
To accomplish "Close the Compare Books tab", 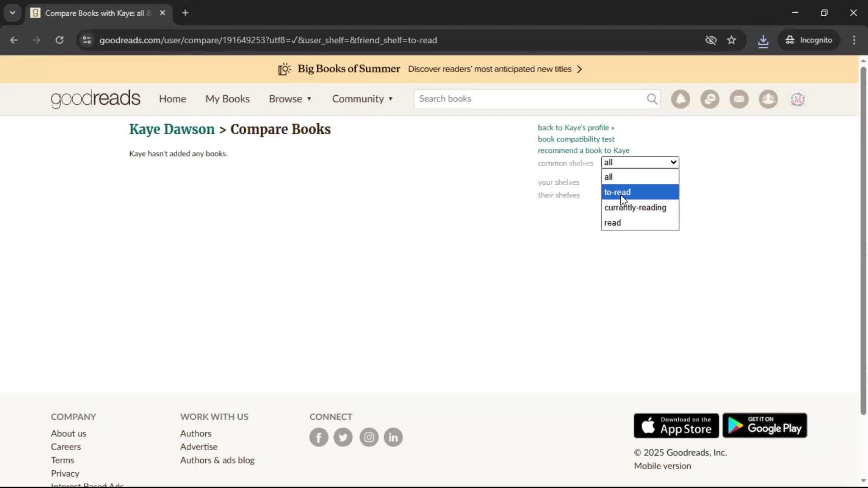I will pos(162,13).
